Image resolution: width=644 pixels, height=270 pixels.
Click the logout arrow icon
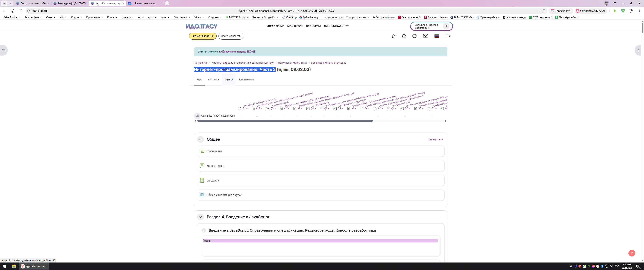(448, 36)
